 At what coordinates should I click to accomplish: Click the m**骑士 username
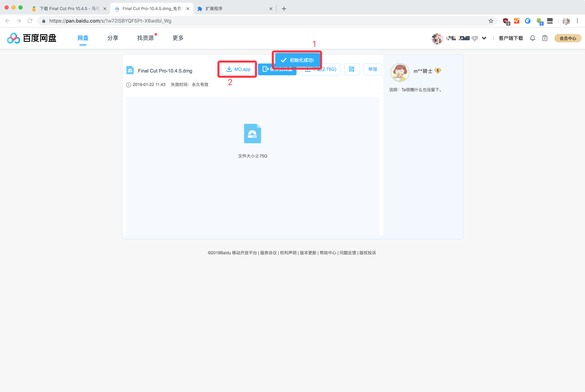point(423,71)
